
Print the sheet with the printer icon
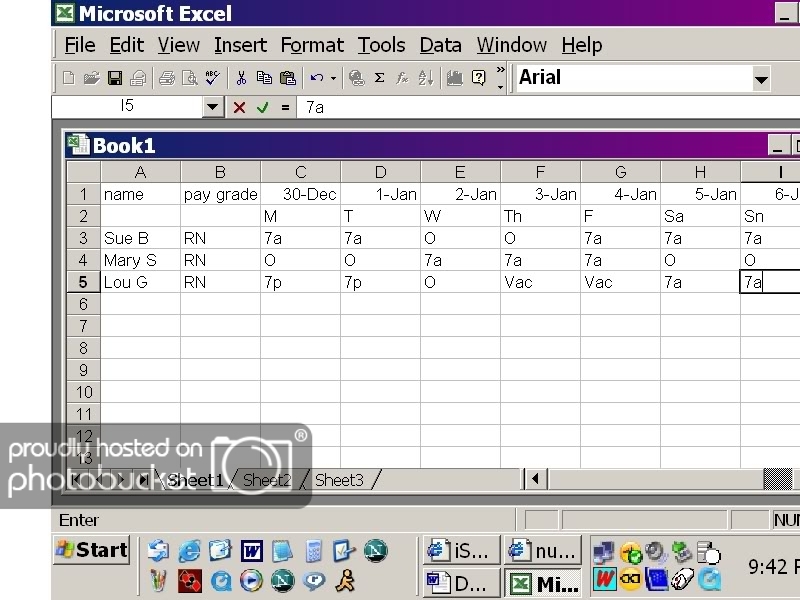point(167,78)
